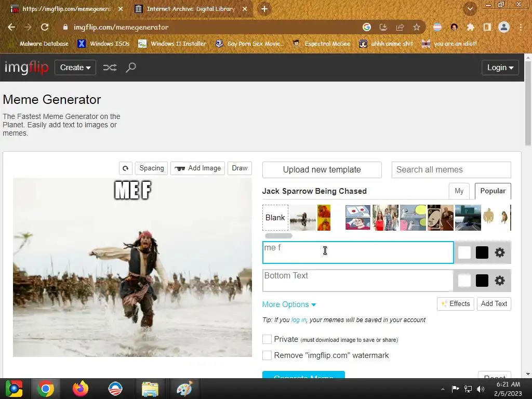Open the Windows 11 Installer bookmark

[172, 44]
